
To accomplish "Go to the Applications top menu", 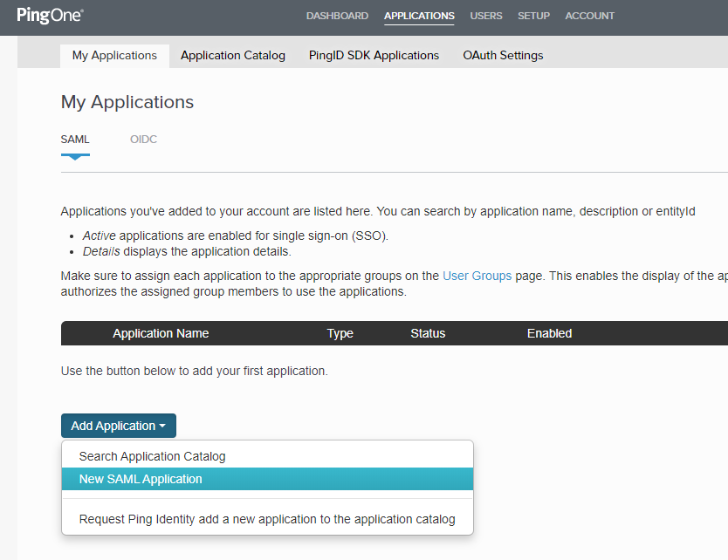I will coord(419,16).
